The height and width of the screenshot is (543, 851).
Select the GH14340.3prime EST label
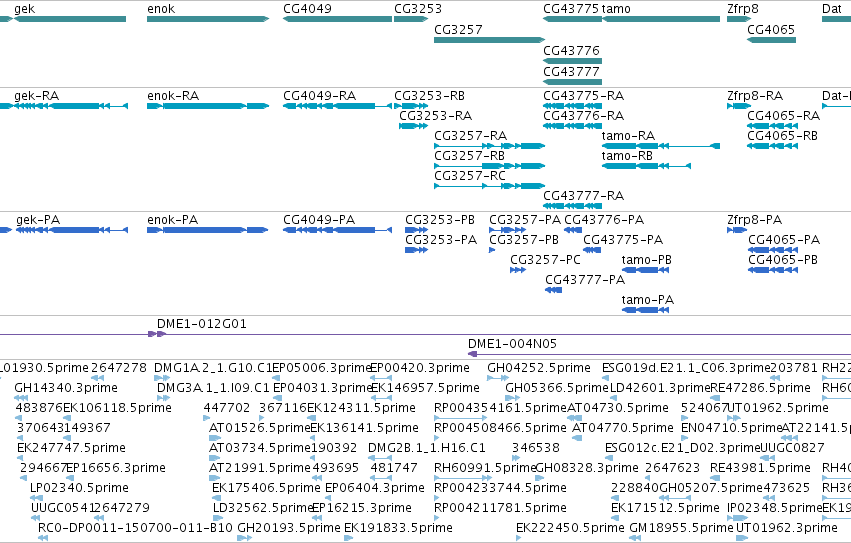(x=66, y=388)
